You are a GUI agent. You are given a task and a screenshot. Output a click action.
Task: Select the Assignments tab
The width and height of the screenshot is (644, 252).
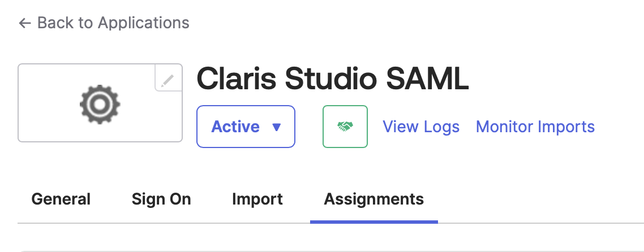point(373,199)
